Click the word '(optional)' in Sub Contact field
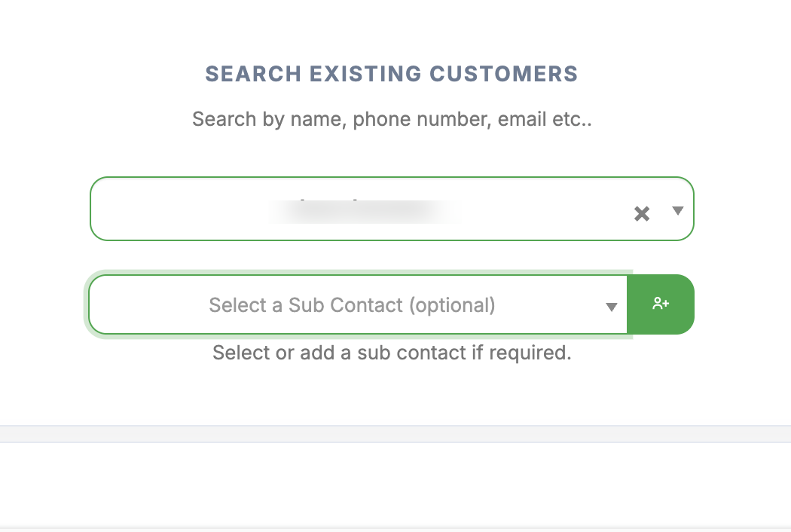The image size is (791, 532). coord(452,305)
